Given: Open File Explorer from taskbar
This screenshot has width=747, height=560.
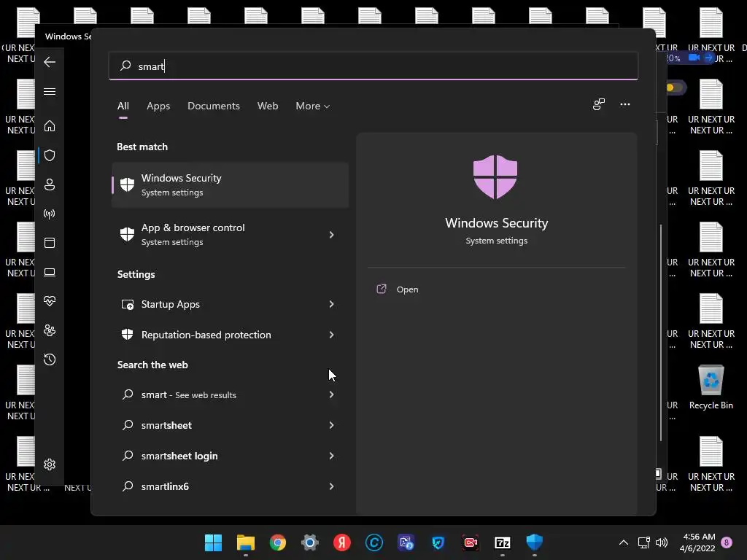Looking at the screenshot, I should point(246,542).
